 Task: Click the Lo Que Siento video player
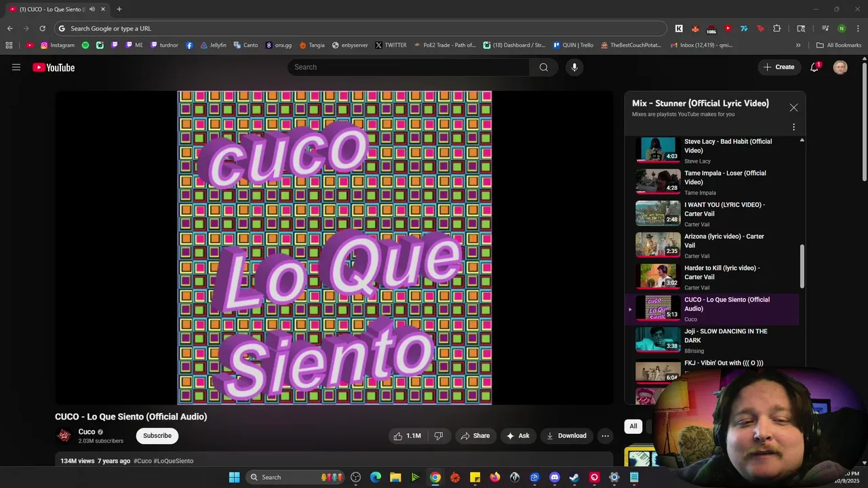click(x=334, y=248)
